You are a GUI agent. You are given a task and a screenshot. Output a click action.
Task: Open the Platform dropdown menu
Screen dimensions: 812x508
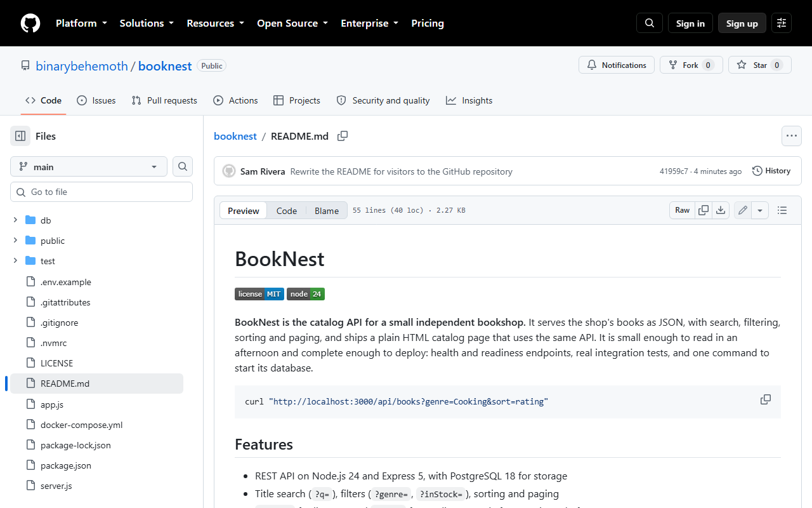coord(82,23)
